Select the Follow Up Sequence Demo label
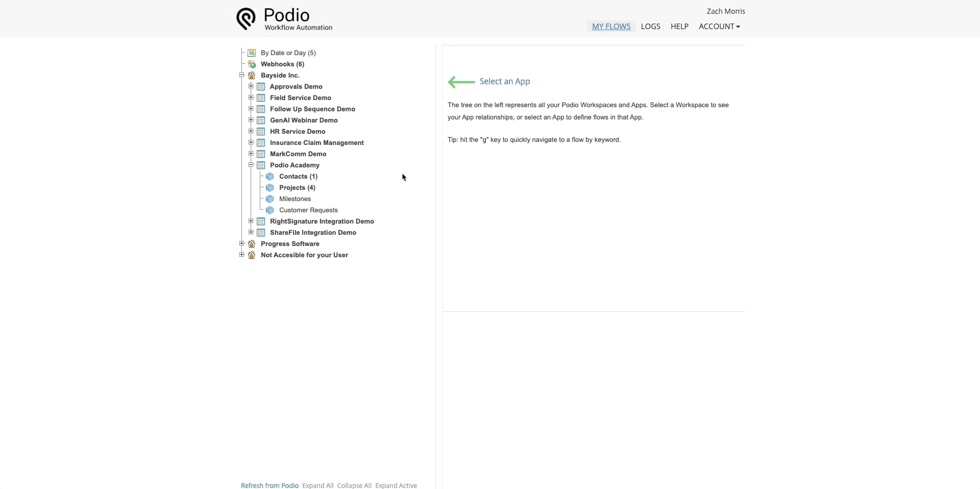 point(312,109)
